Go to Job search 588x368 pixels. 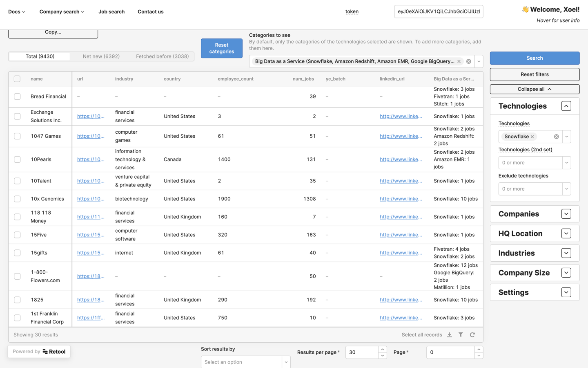111,11
